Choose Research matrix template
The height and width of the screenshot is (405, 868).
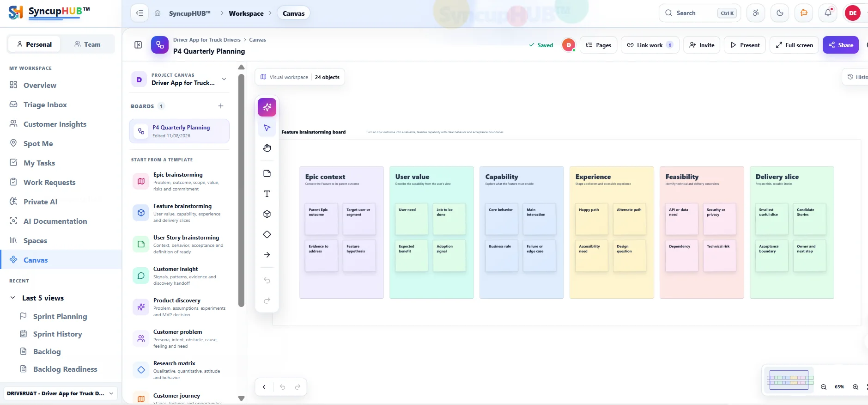[x=179, y=370]
